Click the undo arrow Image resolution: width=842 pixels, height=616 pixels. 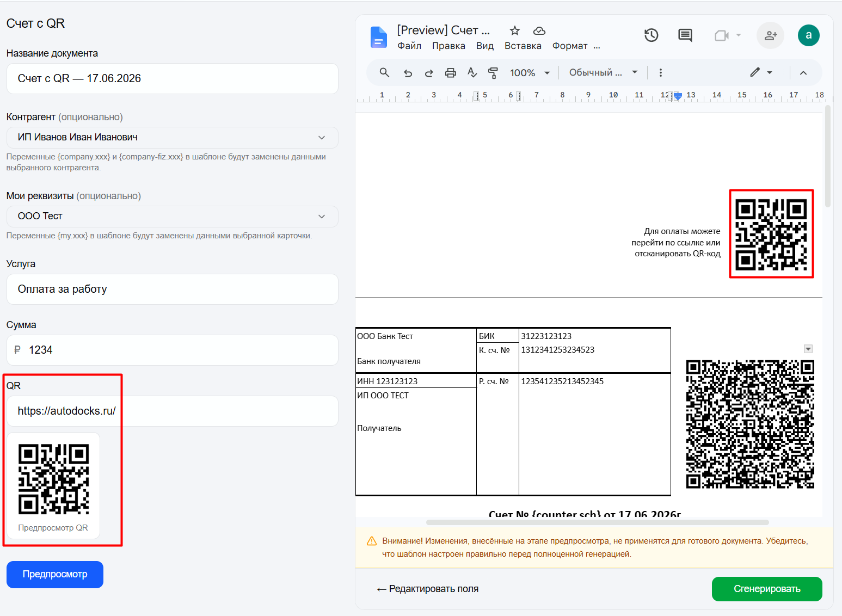point(408,73)
